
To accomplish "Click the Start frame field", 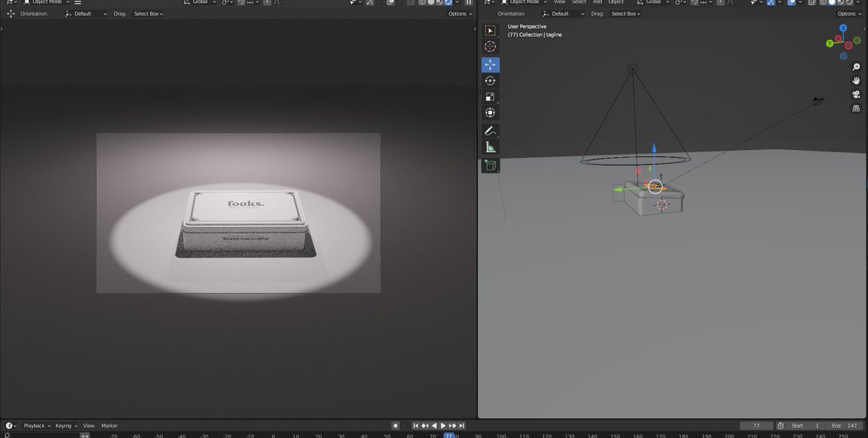I will tap(807, 426).
